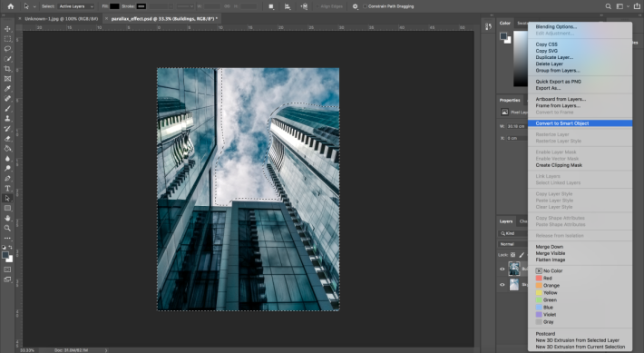Select the Zoom tool

pyautogui.click(x=7, y=228)
